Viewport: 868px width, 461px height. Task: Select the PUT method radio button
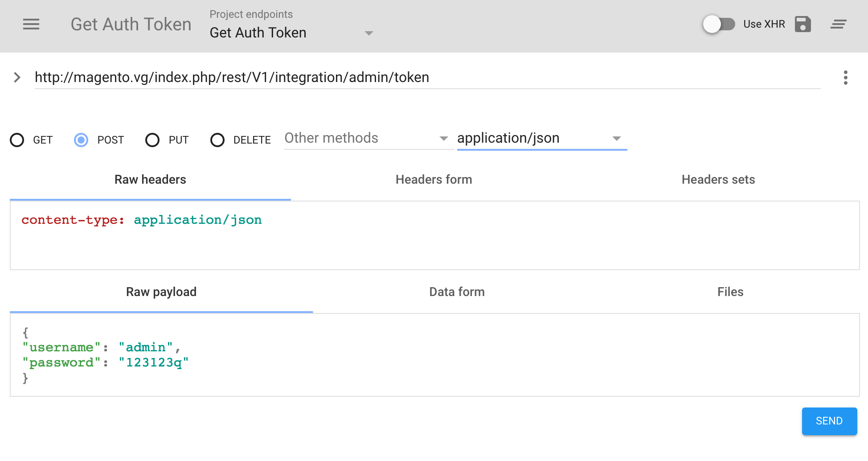(x=152, y=140)
